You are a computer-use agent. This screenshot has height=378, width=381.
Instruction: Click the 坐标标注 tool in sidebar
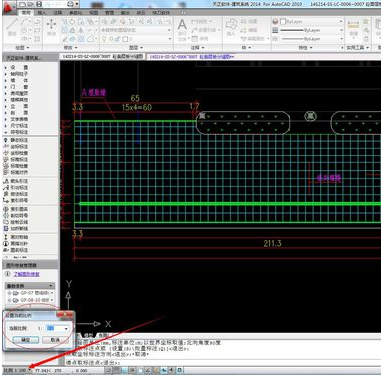pos(16,146)
